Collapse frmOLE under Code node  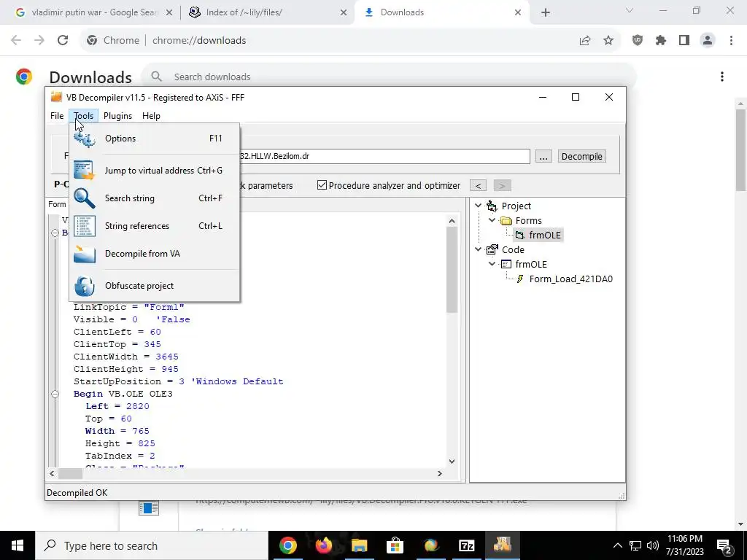point(492,263)
